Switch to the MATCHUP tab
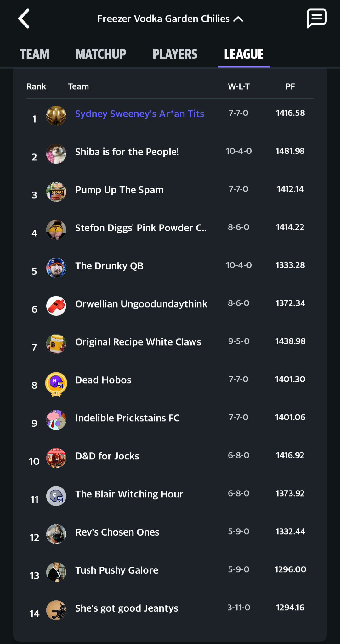This screenshot has width=340, height=644. [x=101, y=54]
